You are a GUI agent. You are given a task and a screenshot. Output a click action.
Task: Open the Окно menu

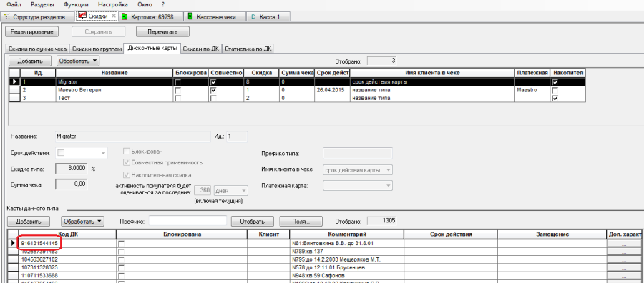click(x=145, y=4)
